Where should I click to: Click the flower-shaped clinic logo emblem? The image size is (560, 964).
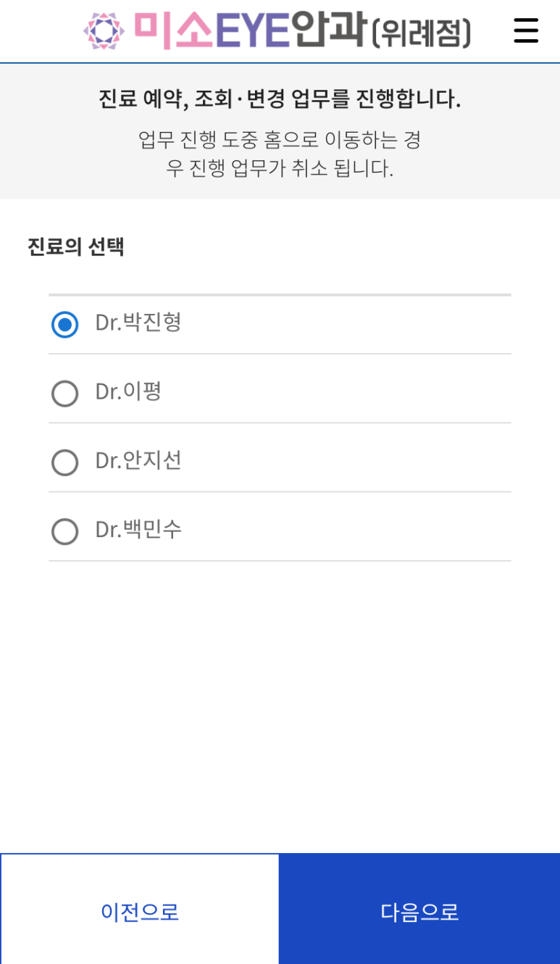point(104,31)
